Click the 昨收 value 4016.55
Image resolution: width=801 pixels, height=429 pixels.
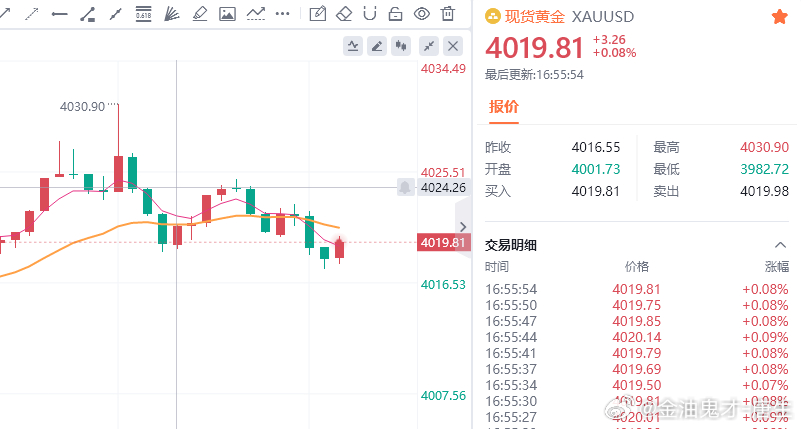[596, 147]
